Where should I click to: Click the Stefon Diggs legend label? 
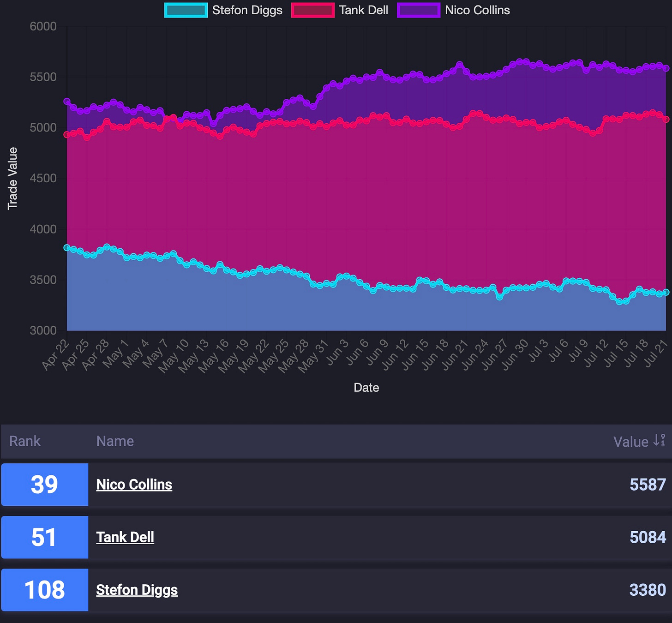(x=247, y=10)
